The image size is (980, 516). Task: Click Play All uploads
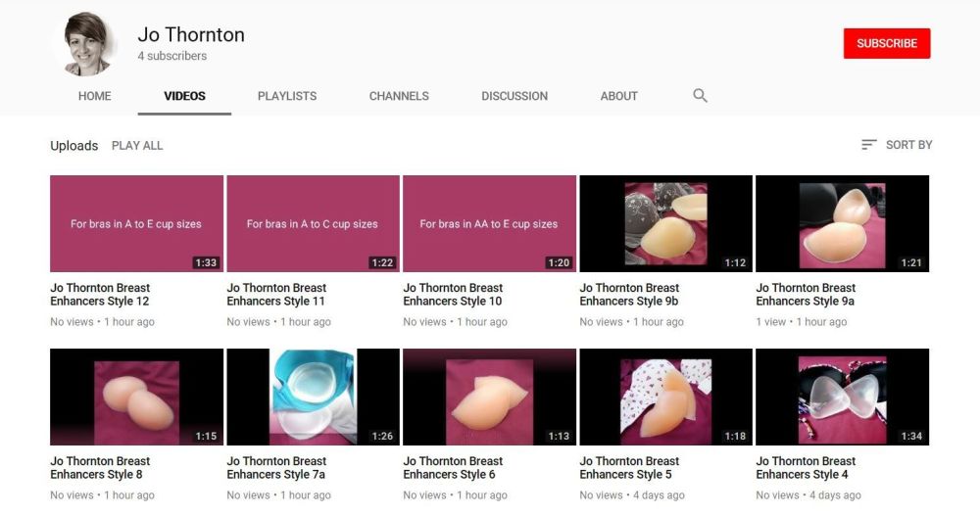(x=137, y=146)
